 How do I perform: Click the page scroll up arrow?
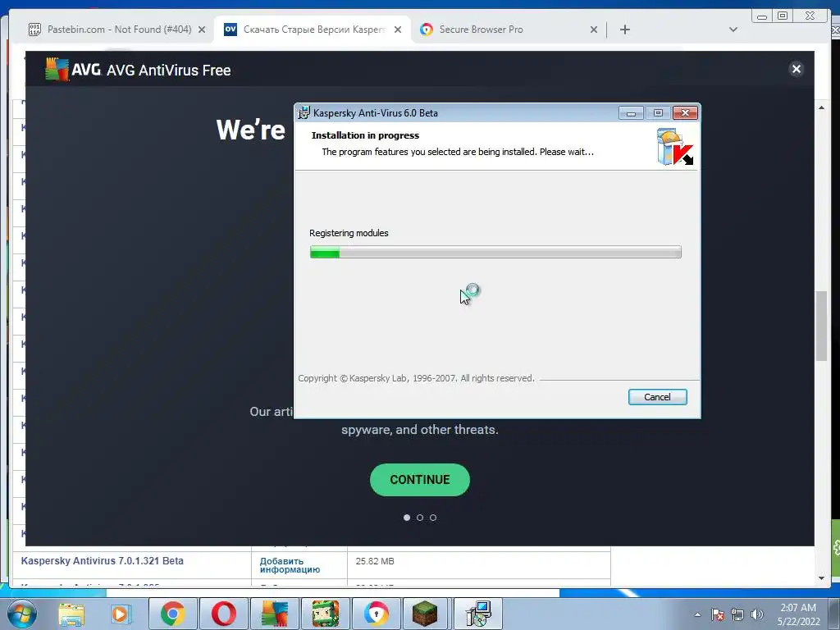coord(821,107)
